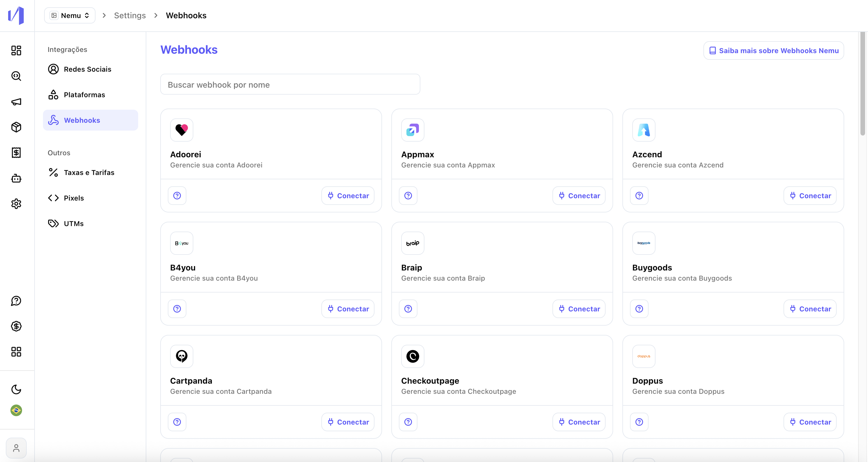The width and height of the screenshot is (868, 462).
Task: Open the help chat bubble icon
Action: 16,301
